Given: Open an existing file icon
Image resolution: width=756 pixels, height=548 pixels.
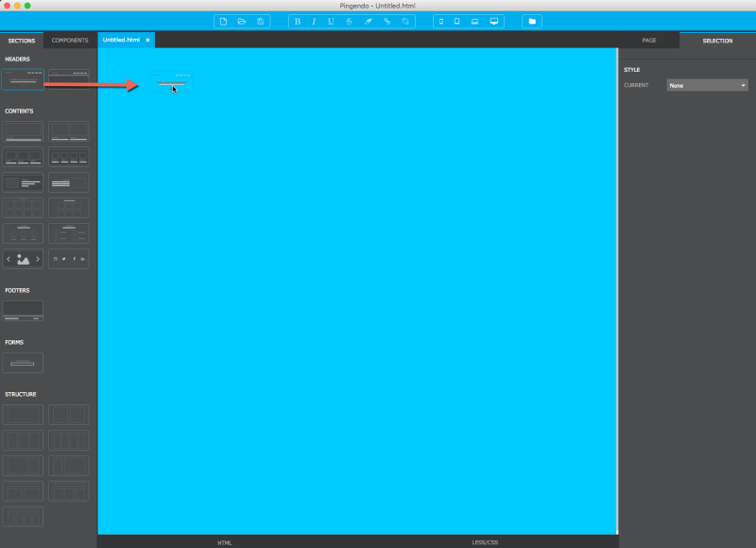Looking at the screenshot, I should [242, 21].
